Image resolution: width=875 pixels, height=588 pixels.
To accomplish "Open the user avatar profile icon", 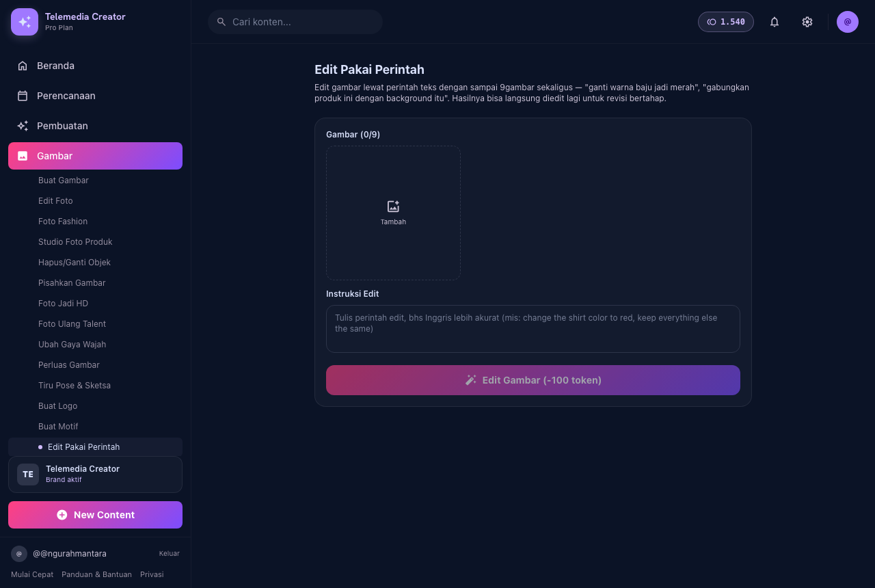I will (x=848, y=22).
